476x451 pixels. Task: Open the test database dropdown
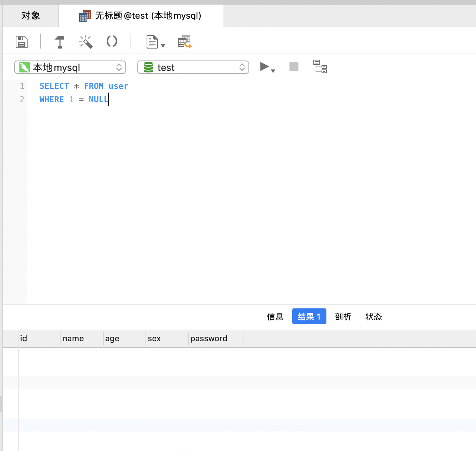click(193, 67)
